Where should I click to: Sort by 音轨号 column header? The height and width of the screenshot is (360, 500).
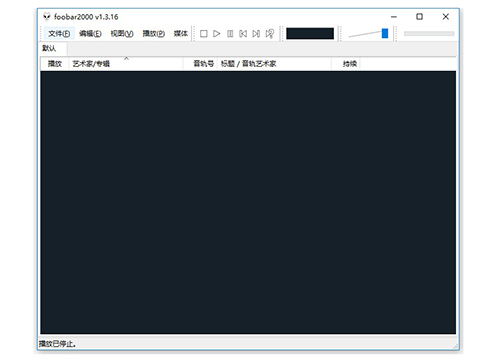click(x=200, y=64)
